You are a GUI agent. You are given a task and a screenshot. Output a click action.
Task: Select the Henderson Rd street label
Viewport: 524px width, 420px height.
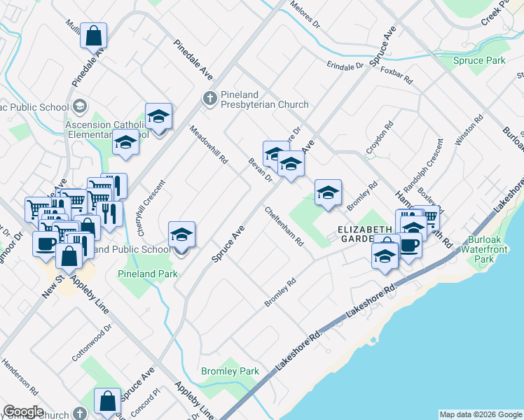[x=20, y=377]
